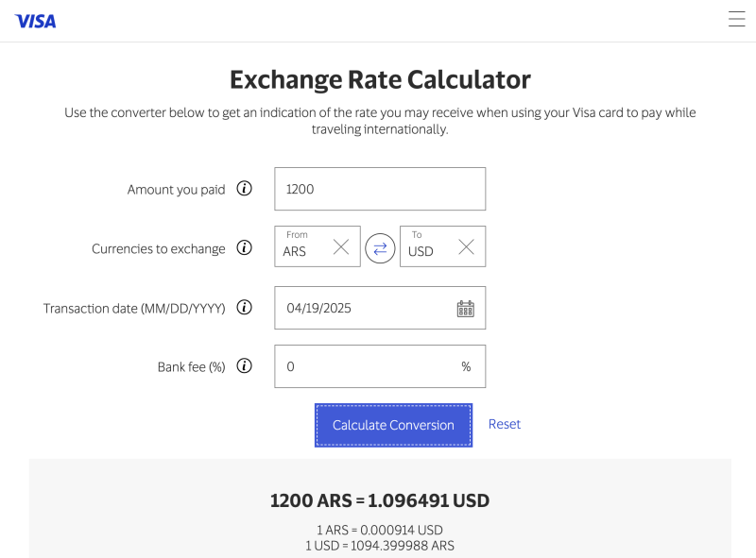Click the Visa logo
The height and width of the screenshot is (558, 756).
pyautogui.click(x=36, y=21)
